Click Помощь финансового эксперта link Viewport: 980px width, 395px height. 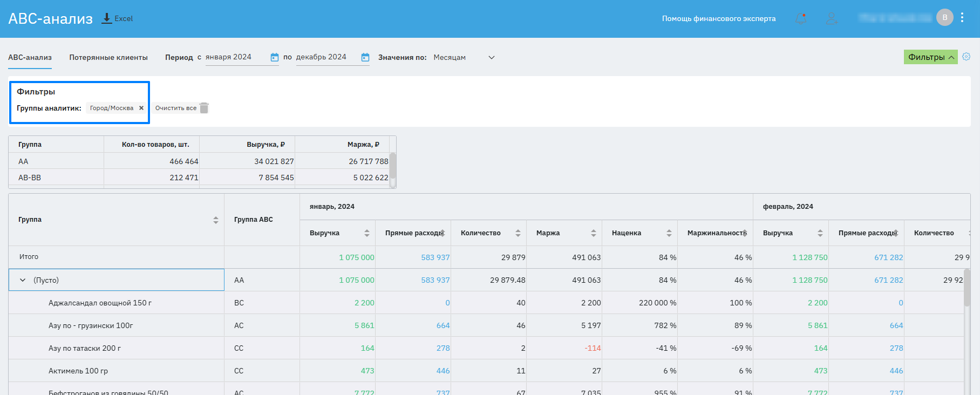[719, 18]
